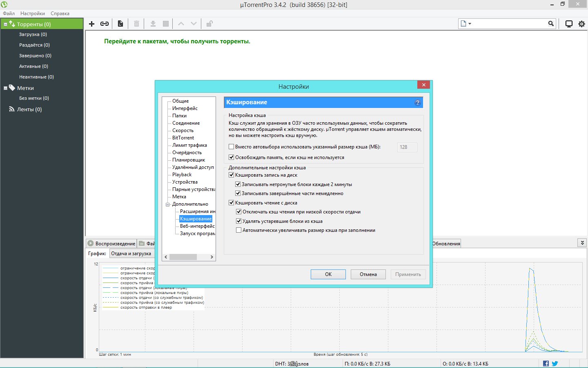Viewport: 588px width, 368px height.
Task: Open Preferences via the gear icon
Action: 582,24
